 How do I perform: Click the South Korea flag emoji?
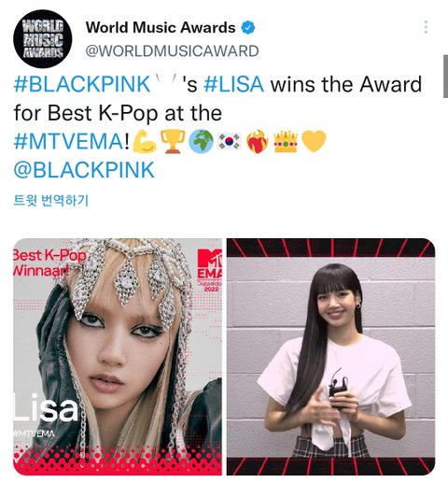point(230,142)
